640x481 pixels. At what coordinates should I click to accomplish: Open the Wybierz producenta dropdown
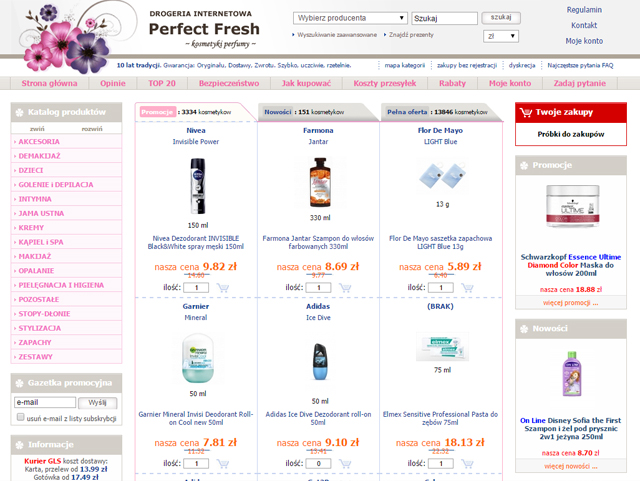[x=350, y=18]
